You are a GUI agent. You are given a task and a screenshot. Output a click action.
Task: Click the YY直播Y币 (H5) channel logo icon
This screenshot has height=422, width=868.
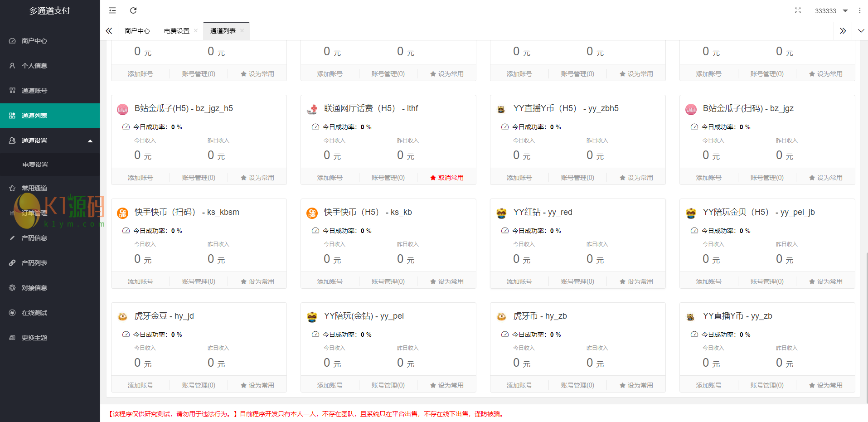pos(501,109)
